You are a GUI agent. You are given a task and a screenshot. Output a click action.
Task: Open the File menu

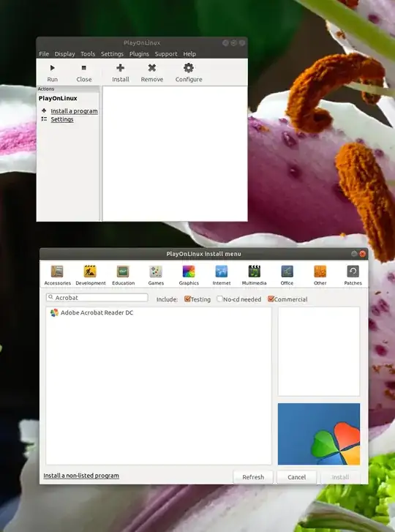pos(44,53)
